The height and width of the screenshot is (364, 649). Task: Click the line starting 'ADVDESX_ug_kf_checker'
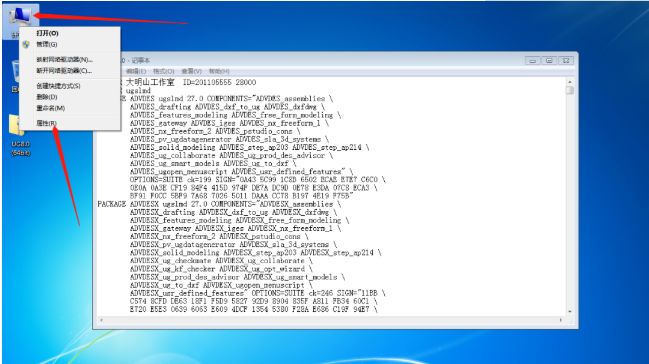click(x=221, y=269)
